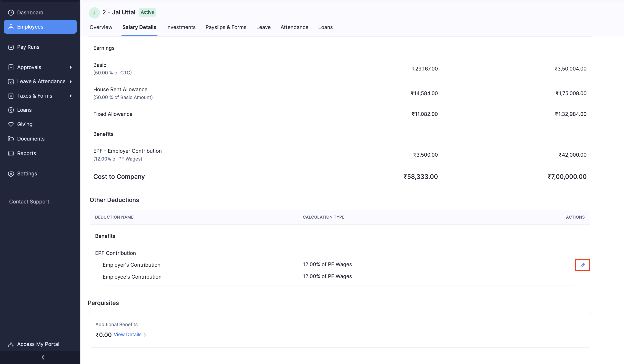Screen dimensions: 624x364
Task: Open the Payslips & Forms tab
Action: click(x=226, y=27)
